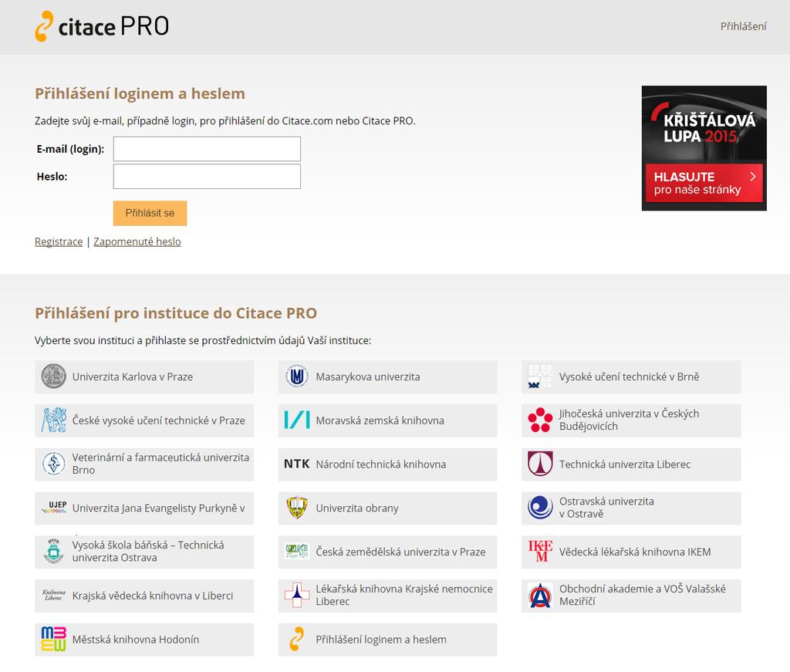Screen dimensions: 790x672
Task: Choose Vysoké učení technické v Brně
Action: pyautogui.click(x=631, y=377)
